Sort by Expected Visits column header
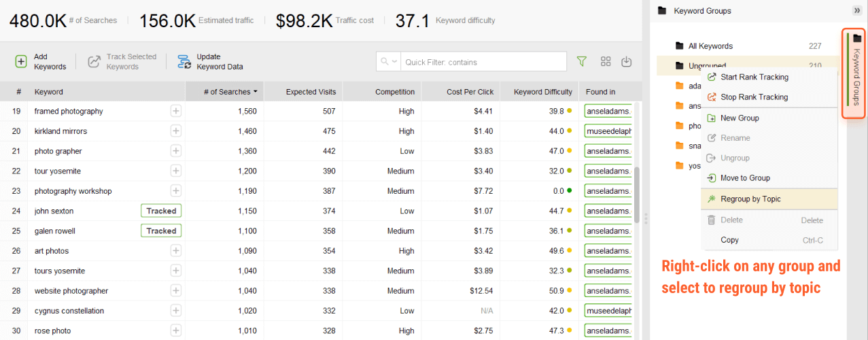The image size is (868, 340). coord(303,92)
